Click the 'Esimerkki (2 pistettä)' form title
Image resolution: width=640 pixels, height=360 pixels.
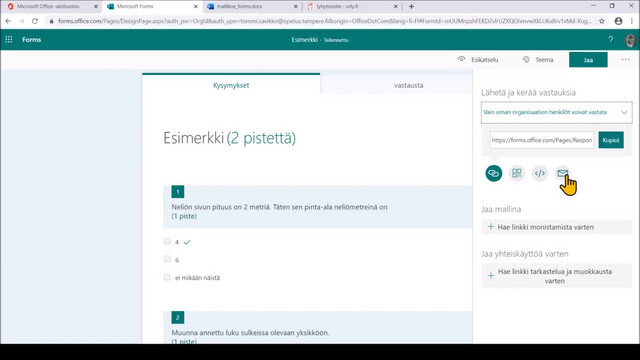point(229,138)
